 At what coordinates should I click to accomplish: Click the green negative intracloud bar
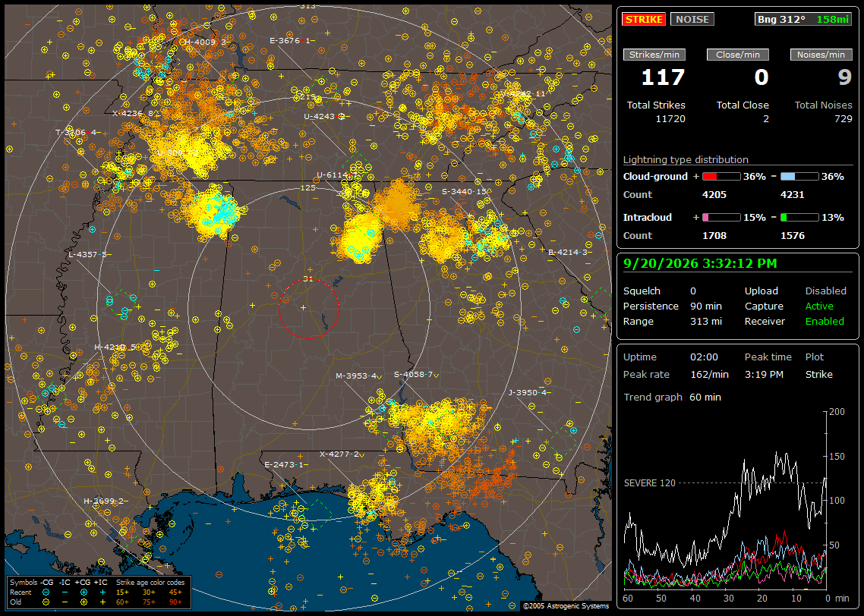pyautogui.click(x=799, y=218)
